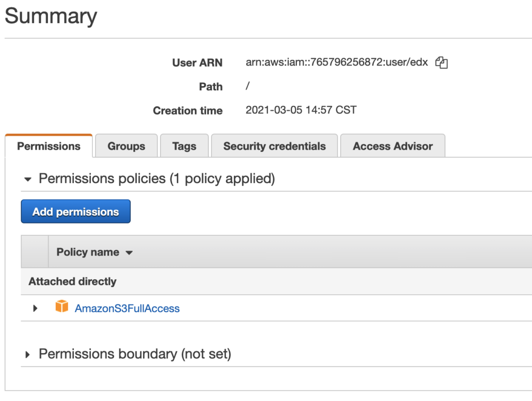Open the Groups tab
This screenshot has width=532, height=401.
tap(126, 146)
